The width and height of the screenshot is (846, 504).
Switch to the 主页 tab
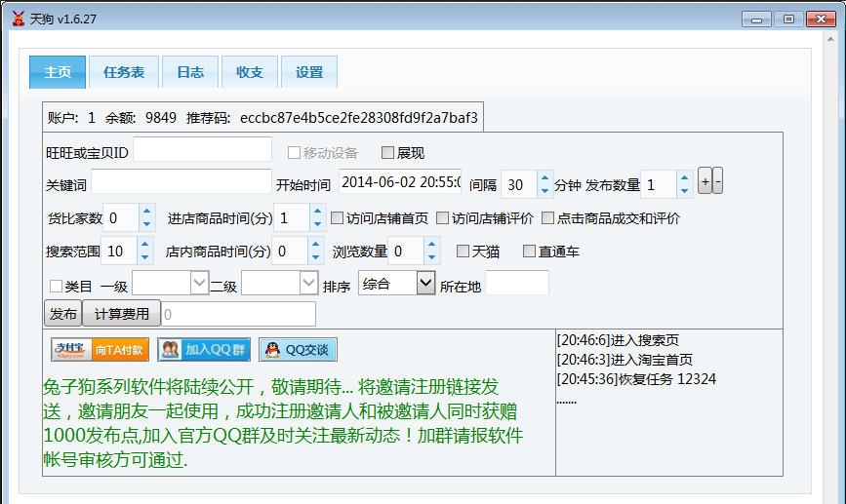(x=58, y=72)
